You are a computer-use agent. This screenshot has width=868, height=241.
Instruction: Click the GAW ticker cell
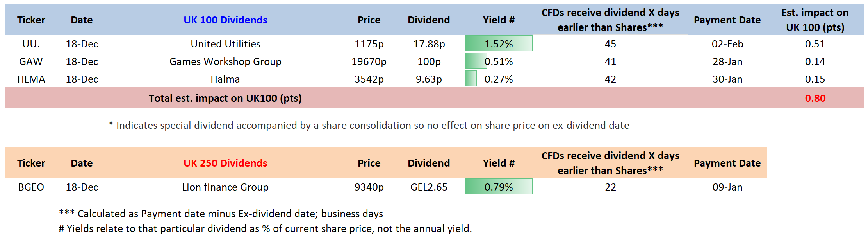31,61
